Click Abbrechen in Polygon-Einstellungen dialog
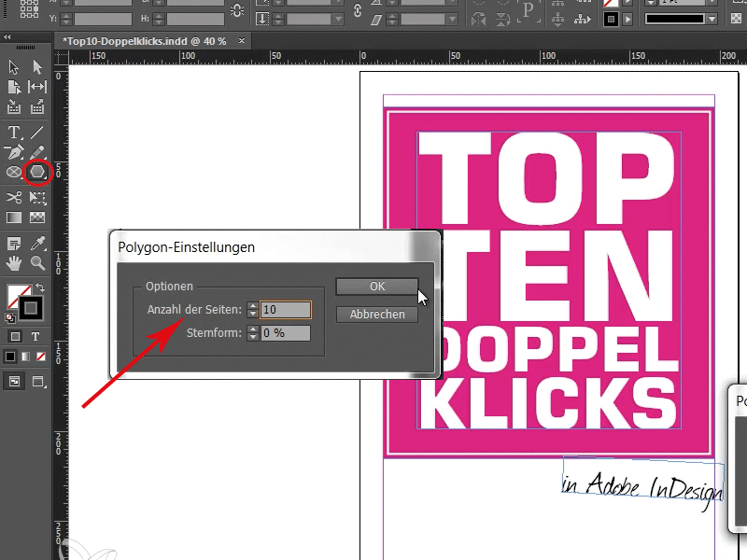 click(x=377, y=315)
